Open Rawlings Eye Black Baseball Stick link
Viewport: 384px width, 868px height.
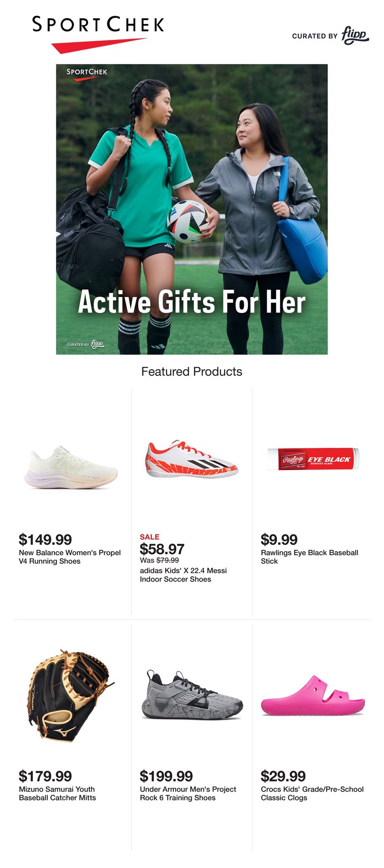[309, 557]
